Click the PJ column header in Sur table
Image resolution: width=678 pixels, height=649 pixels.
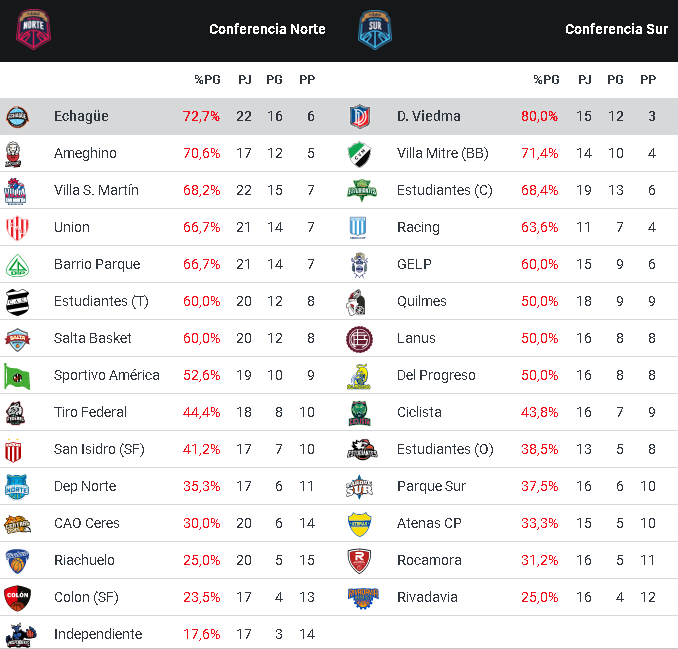(584, 79)
